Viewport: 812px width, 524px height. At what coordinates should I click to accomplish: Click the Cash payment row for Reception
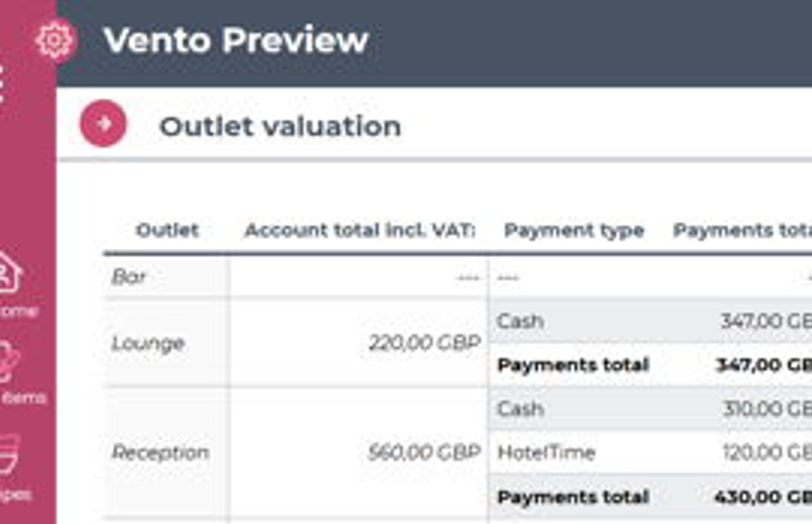click(651, 409)
